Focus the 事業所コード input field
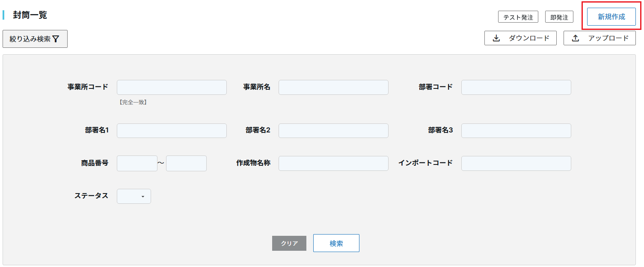 [x=172, y=87]
